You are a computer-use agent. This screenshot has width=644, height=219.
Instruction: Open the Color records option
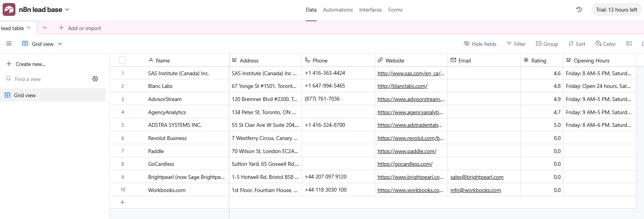605,44
